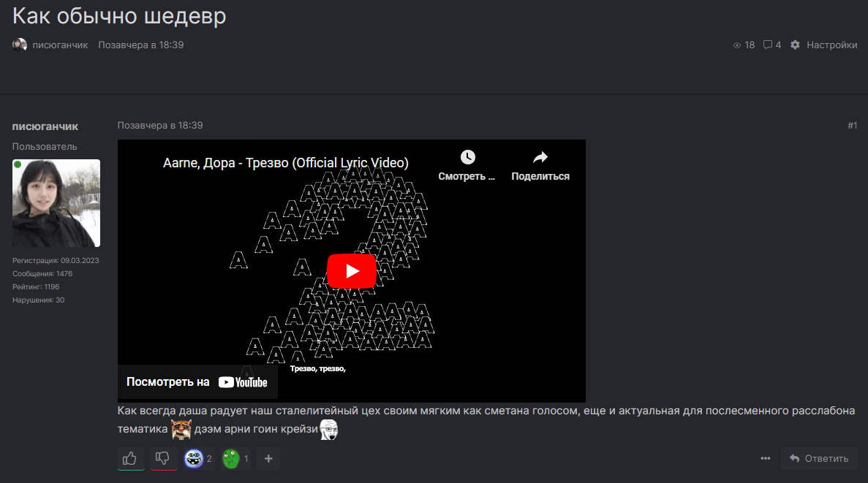Click the green frog reaction with count 1
Viewport: 868px width, 483px height.
pyautogui.click(x=235, y=459)
